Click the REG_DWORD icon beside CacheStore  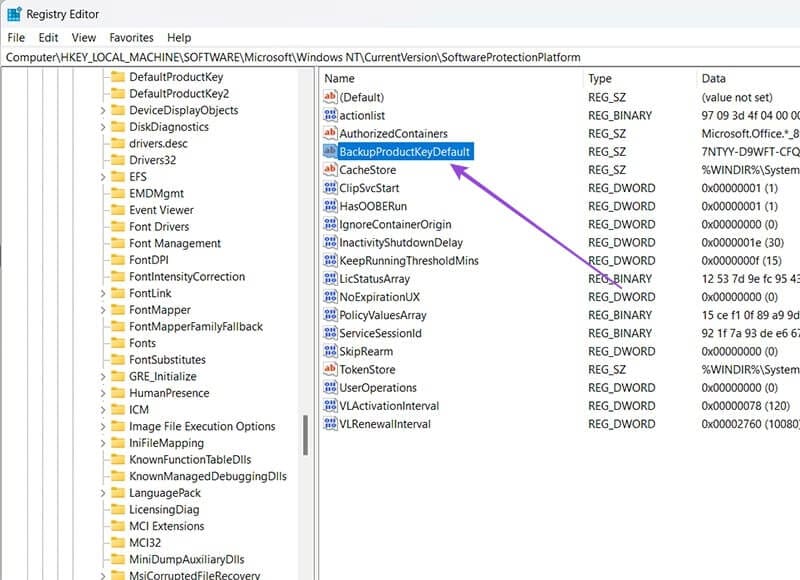332,170
